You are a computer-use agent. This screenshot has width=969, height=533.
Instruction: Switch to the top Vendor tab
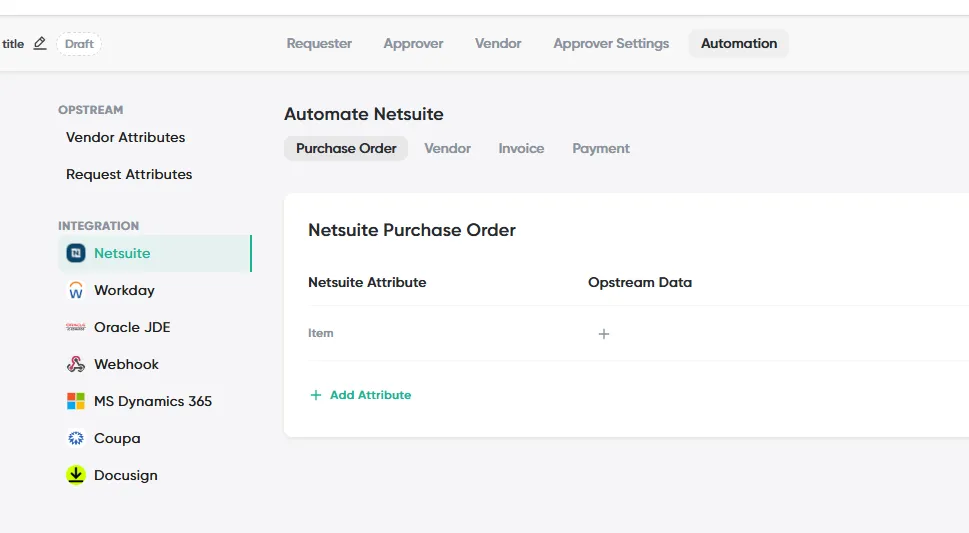point(498,43)
